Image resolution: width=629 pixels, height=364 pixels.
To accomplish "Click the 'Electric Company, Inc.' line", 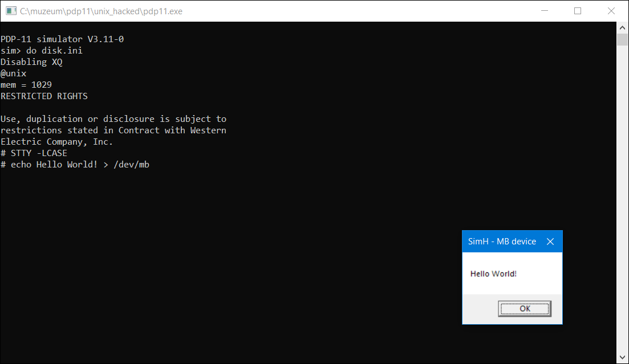I will (56, 142).
